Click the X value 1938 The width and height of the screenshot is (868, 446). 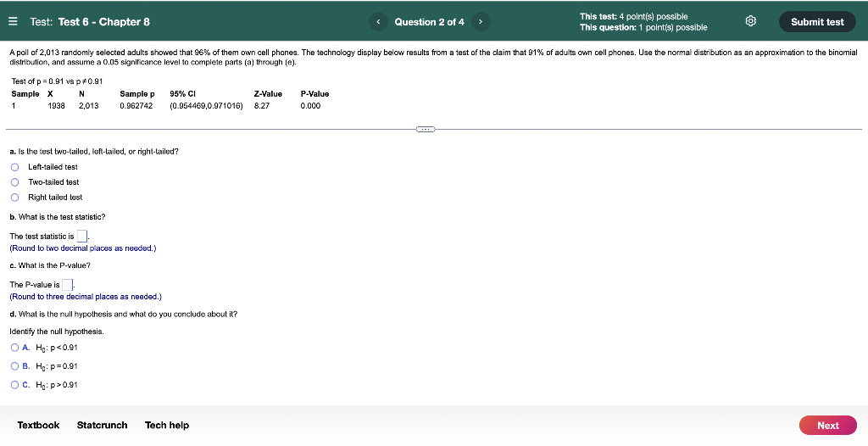tap(57, 105)
